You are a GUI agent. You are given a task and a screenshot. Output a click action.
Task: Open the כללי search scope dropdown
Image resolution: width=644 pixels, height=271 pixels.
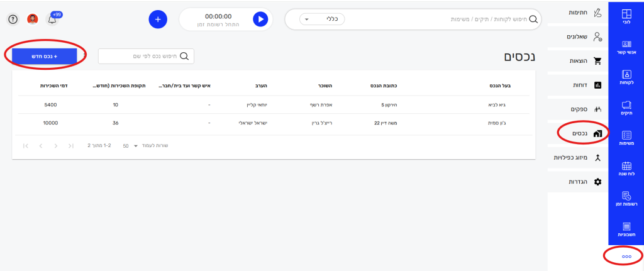click(321, 19)
